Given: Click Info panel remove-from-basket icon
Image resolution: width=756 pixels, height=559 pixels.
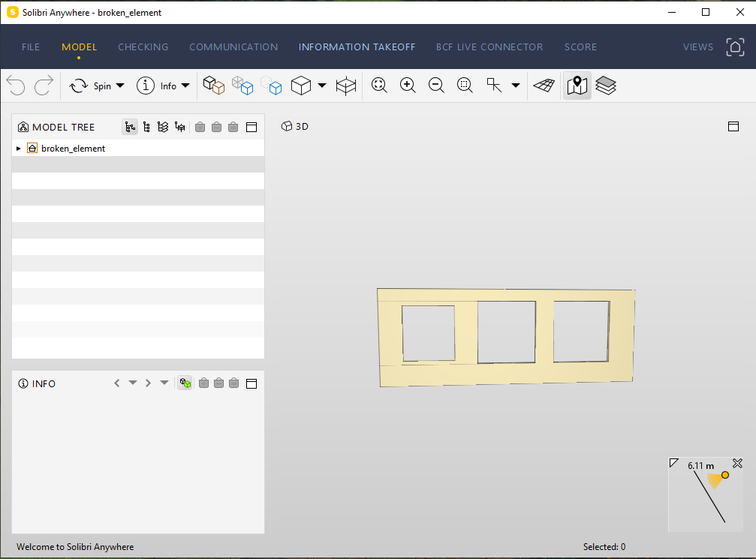Looking at the screenshot, I should 219,383.
